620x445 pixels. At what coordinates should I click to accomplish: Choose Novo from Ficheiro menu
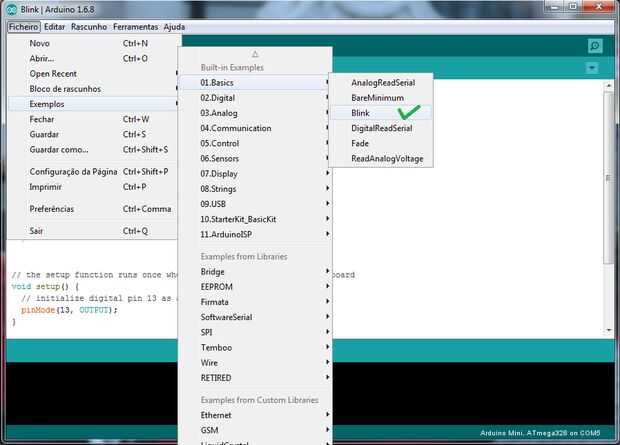[x=94, y=44]
